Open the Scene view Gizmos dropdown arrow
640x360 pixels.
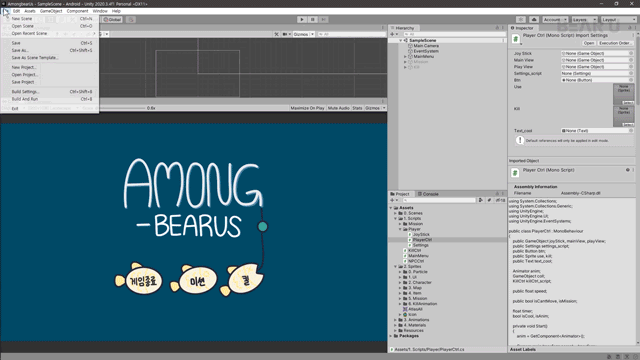point(312,34)
